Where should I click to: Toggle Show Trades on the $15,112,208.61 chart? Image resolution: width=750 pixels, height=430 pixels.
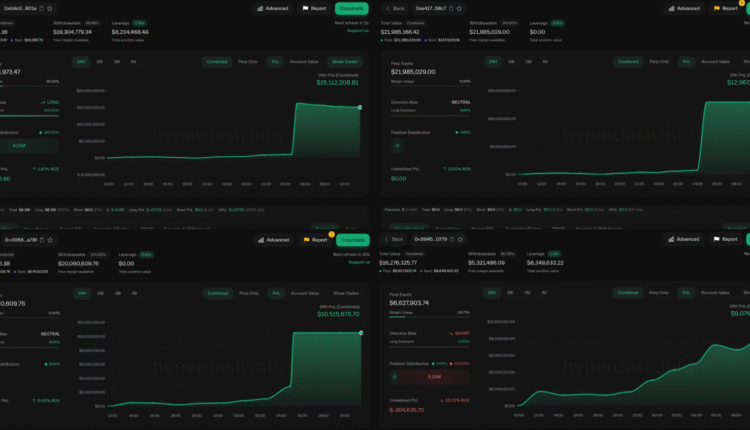[345, 61]
